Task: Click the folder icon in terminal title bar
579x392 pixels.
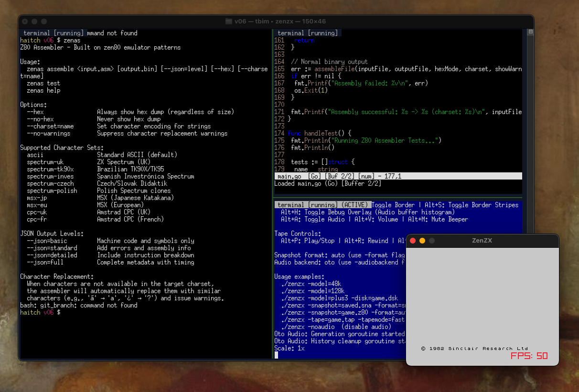Action: (228, 21)
